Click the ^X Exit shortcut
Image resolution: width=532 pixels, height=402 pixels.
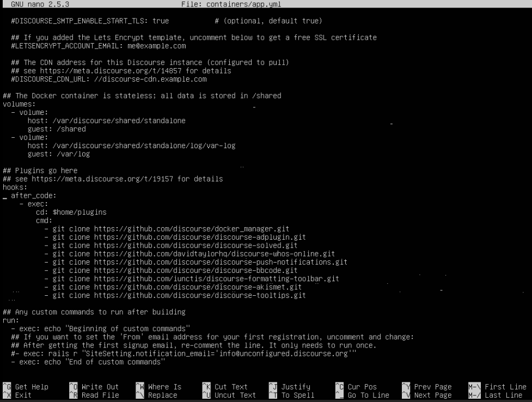pos(17,395)
